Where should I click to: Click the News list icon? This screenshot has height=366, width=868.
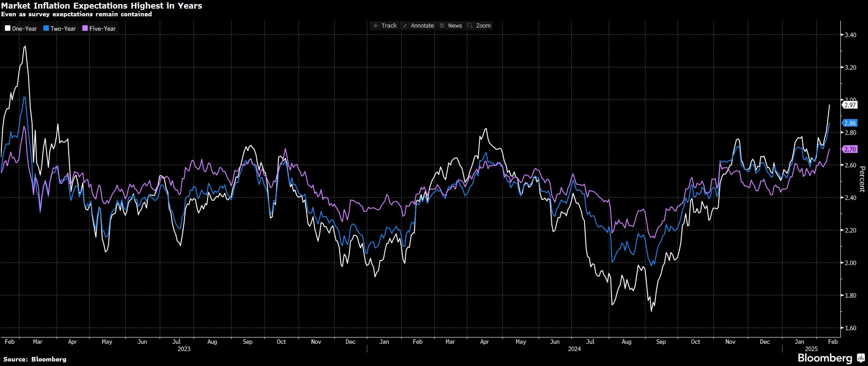[442, 26]
